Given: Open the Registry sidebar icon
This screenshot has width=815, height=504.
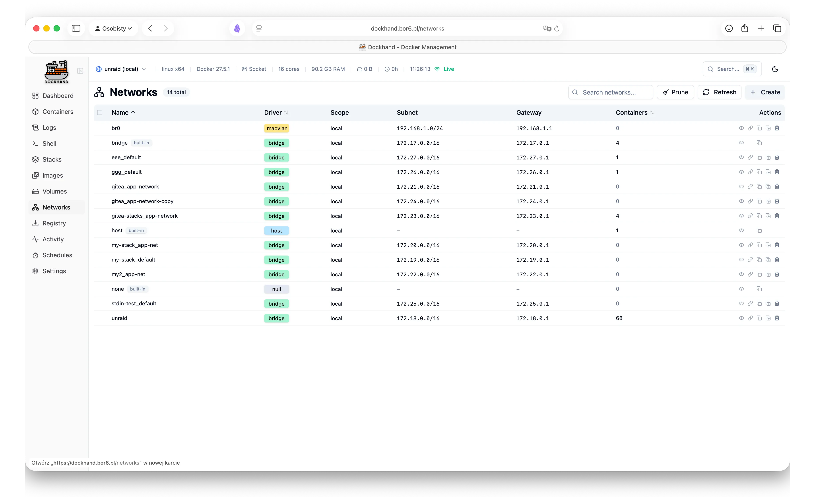Looking at the screenshot, I should coord(36,223).
